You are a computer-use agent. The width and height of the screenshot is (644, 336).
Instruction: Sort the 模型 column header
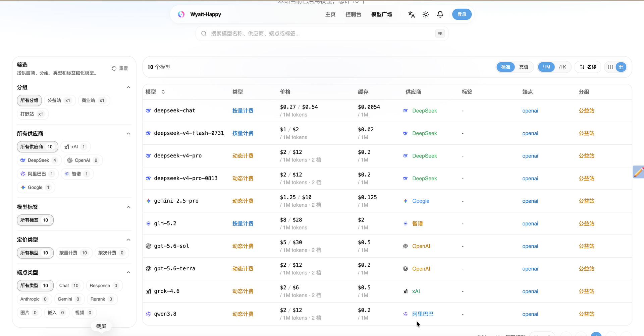coord(163,92)
